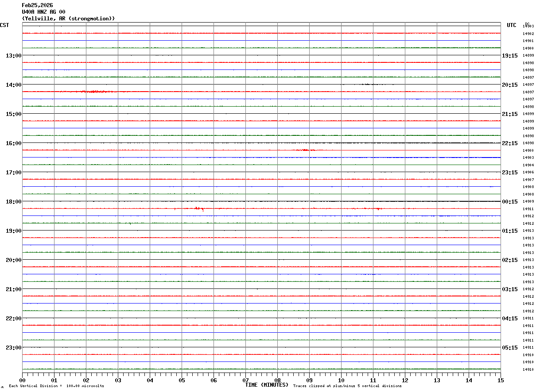Click the 21:15 UTC time label
The height and width of the screenshot is (392, 536).
510,114
